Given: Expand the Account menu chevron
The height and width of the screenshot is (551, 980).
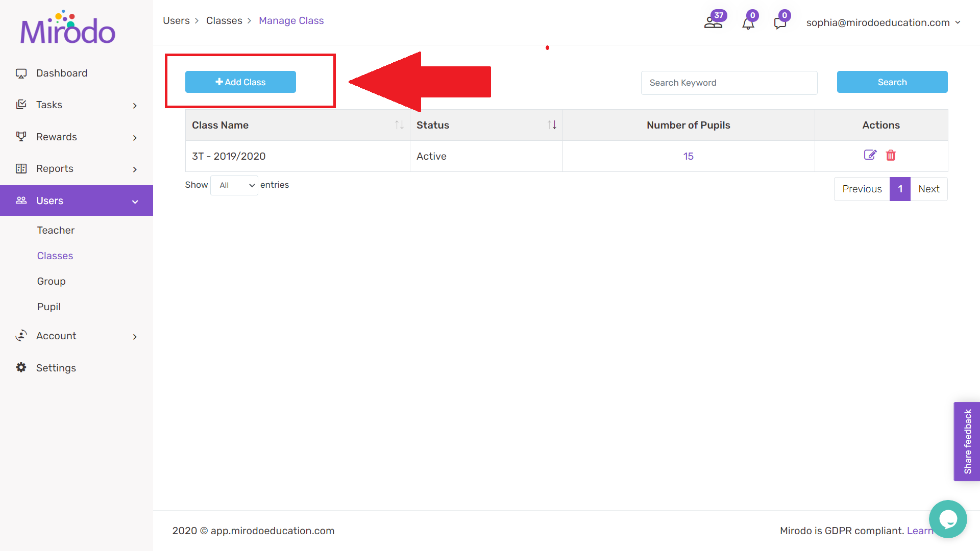Looking at the screenshot, I should 135,337.
